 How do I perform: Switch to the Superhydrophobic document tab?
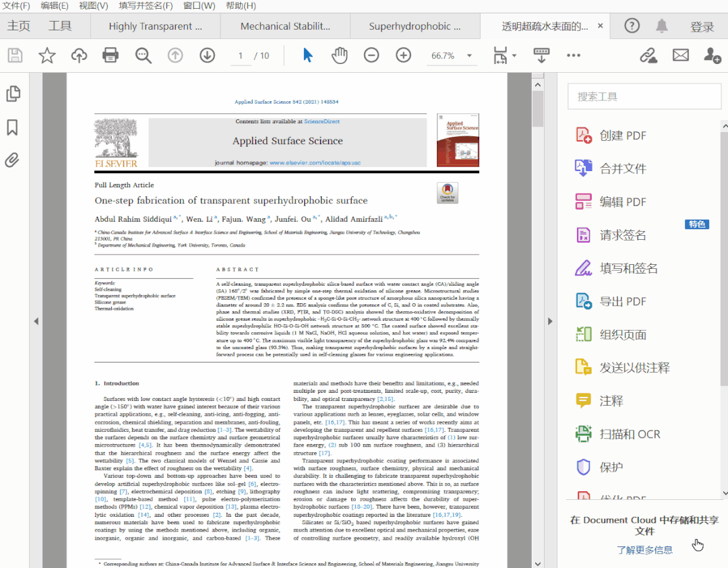click(x=415, y=26)
